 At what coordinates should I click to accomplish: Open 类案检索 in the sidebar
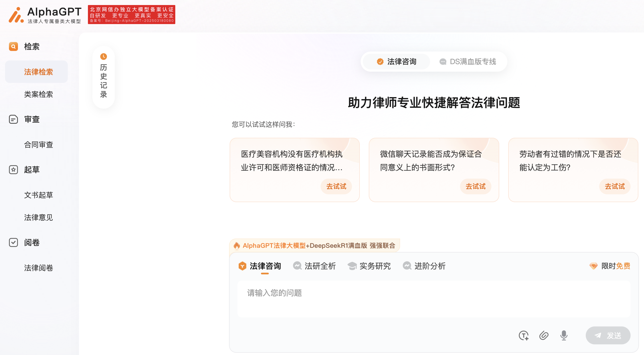38,94
